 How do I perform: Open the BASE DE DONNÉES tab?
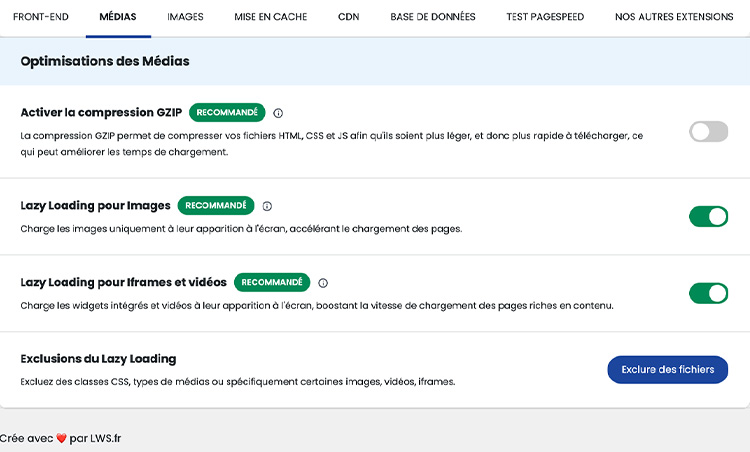pyautogui.click(x=433, y=17)
